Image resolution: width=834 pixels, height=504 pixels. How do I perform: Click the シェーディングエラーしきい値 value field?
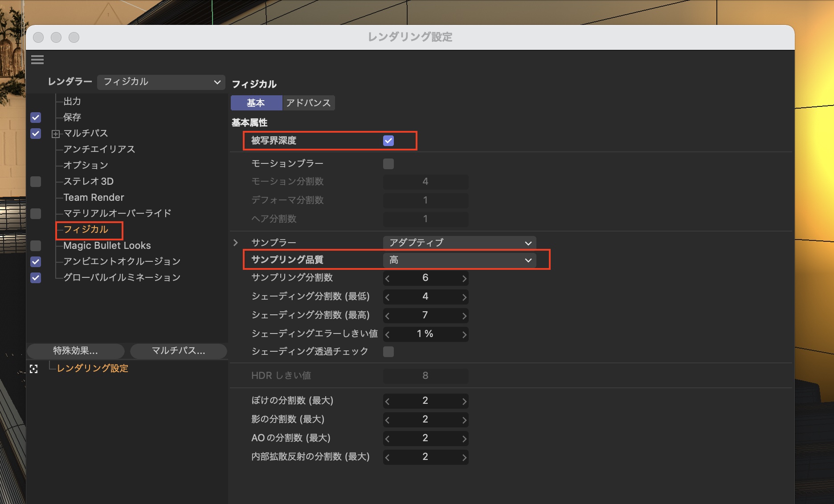pyautogui.click(x=425, y=334)
